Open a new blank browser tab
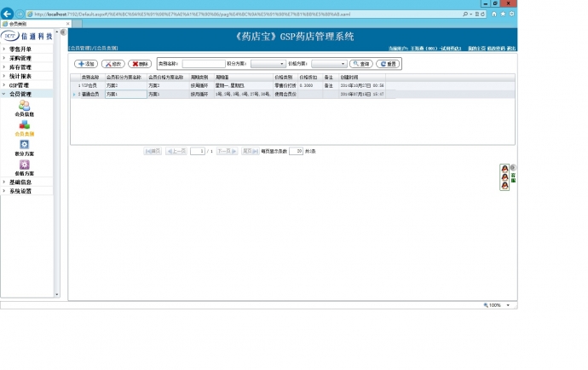Screen dimensions: 588x370 pos(78,24)
